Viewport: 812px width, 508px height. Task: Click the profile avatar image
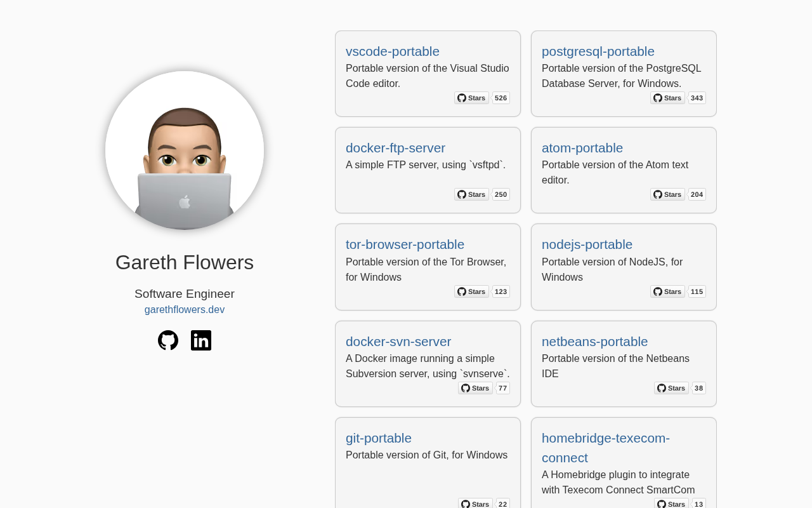tap(185, 150)
